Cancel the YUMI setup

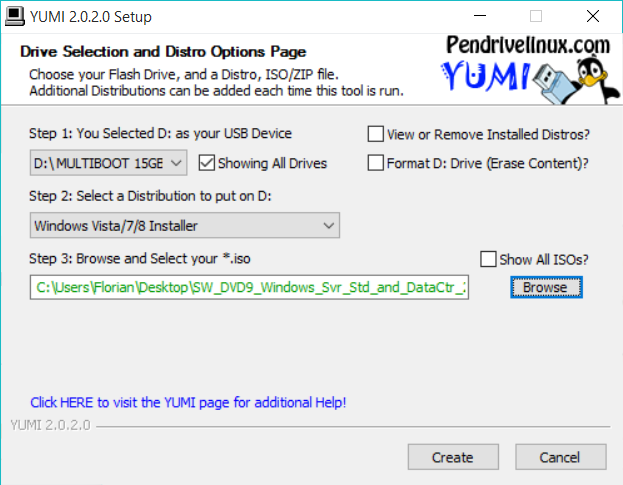[x=561, y=457]
